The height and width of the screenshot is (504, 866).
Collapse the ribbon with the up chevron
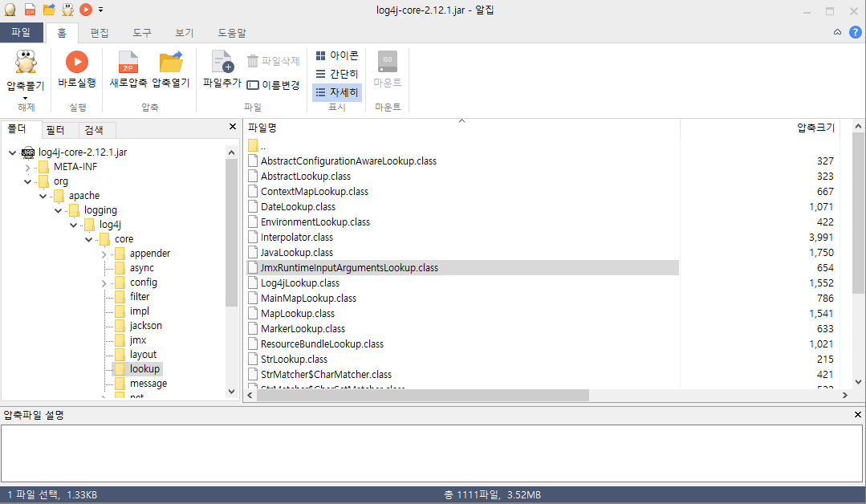(837, 32)
